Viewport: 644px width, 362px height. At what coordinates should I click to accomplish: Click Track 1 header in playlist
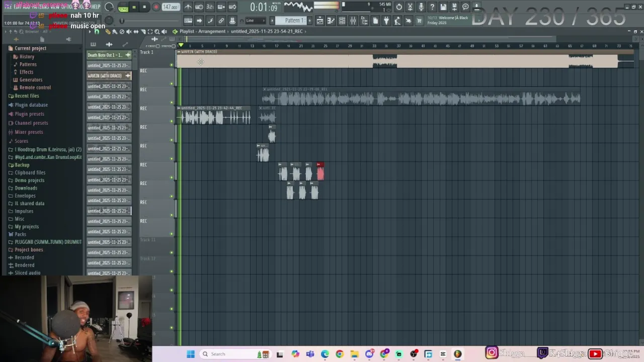[156, 58]
